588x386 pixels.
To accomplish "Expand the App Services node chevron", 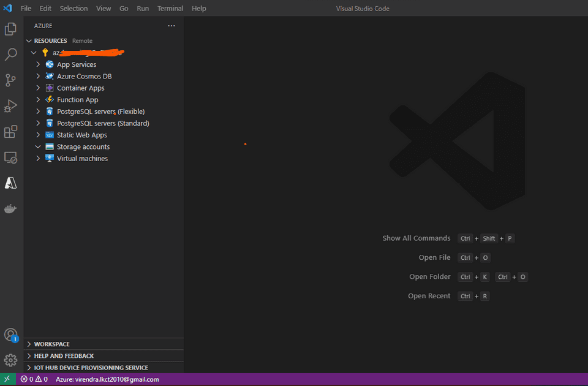I will coord(38,64).
